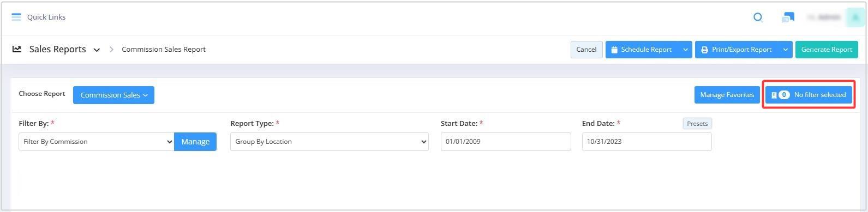
Task: Click the printer icon on Print/Export Report
Action: pyautogui.click(x=704, y=50)
